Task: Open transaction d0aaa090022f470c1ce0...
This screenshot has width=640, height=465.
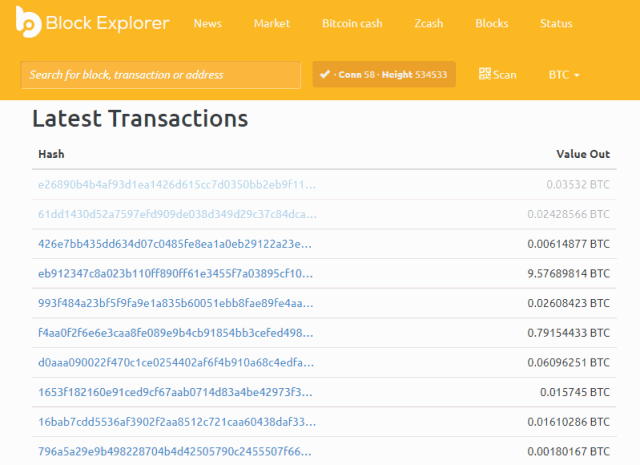Action: 176,362
